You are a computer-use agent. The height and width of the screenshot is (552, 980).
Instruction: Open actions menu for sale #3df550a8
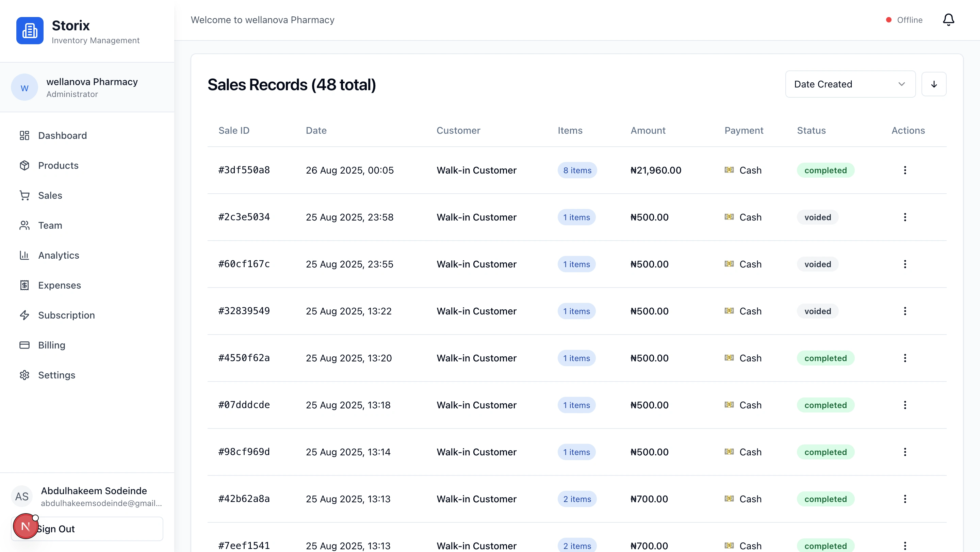(x=905, y=170)
